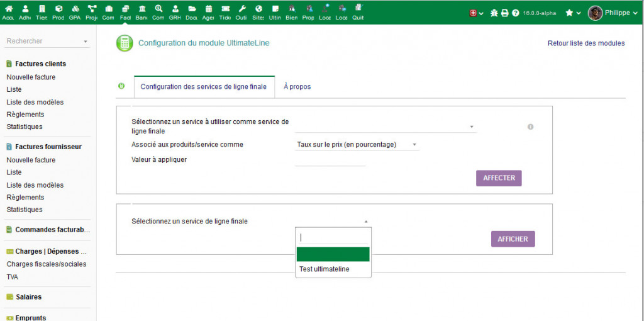Open the Philippe user menu

click(613, 13)
